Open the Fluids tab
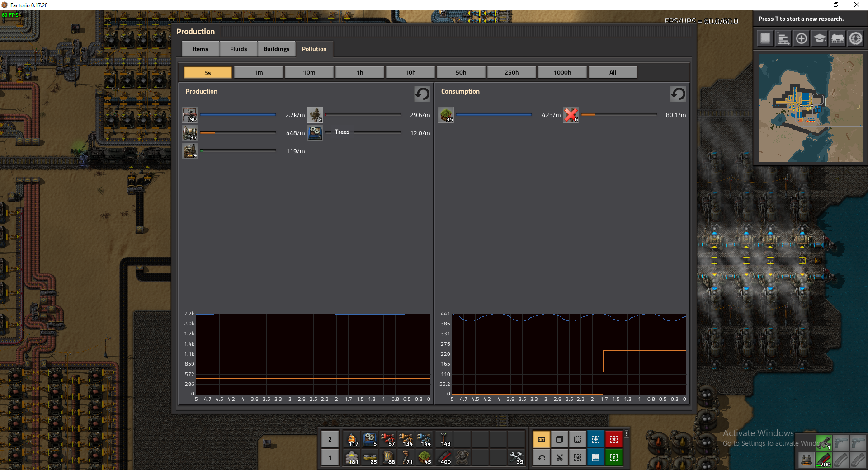This screenshot has height=470, width=868. pyautogui.click(x=238, y=49)
